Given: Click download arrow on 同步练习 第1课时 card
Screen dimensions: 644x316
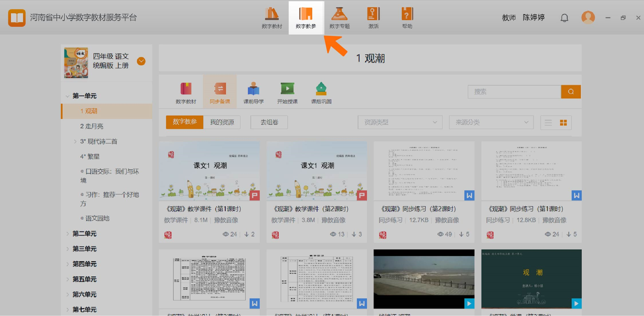Looking at the screenshot, I should [569, 234].
